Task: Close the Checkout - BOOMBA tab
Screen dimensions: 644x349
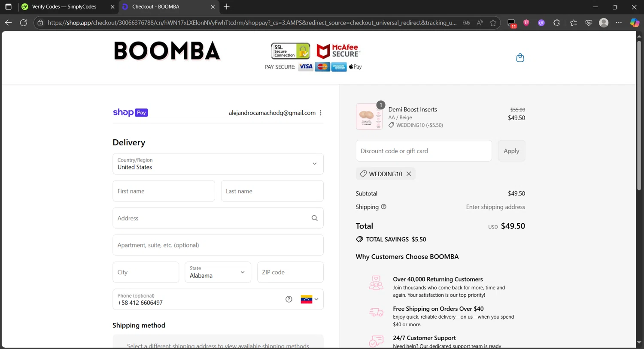Action: coord(213,7)
